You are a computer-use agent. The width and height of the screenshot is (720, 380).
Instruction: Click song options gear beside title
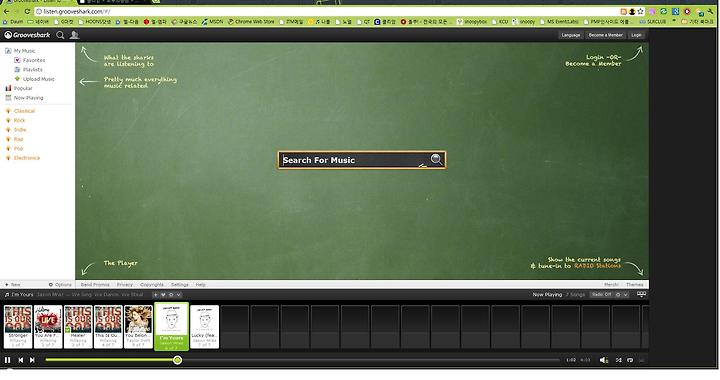(x=171, y=295)
